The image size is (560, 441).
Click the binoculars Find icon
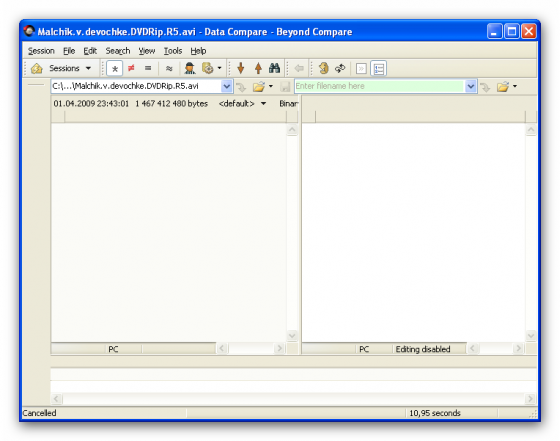(274, 68)
